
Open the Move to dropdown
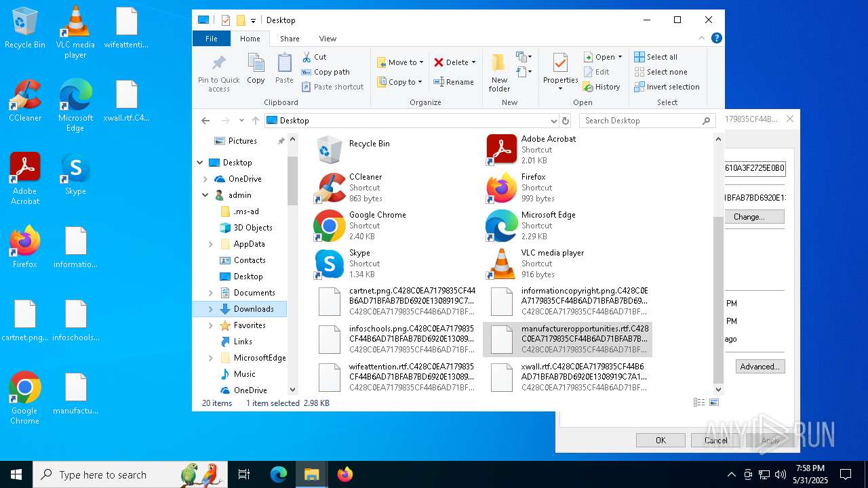coord(400,62)
